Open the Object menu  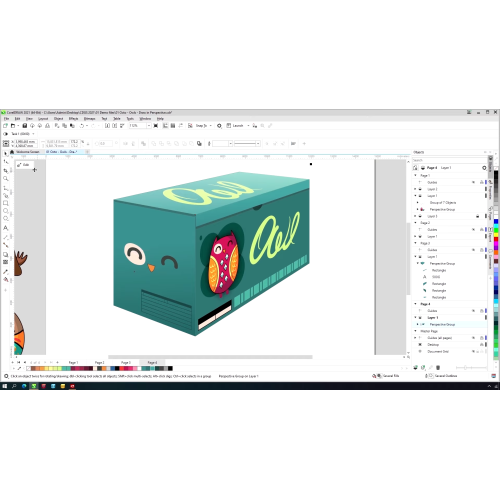[58, 119]
